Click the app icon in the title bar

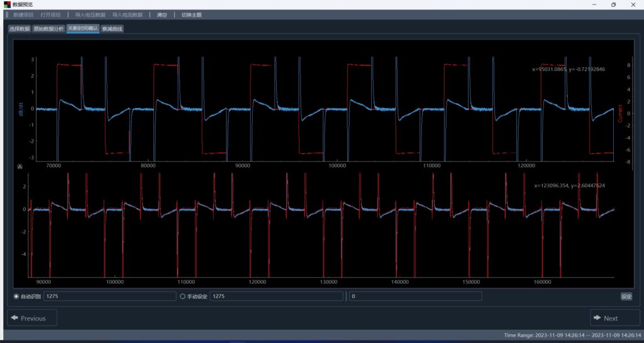(7, 4)
